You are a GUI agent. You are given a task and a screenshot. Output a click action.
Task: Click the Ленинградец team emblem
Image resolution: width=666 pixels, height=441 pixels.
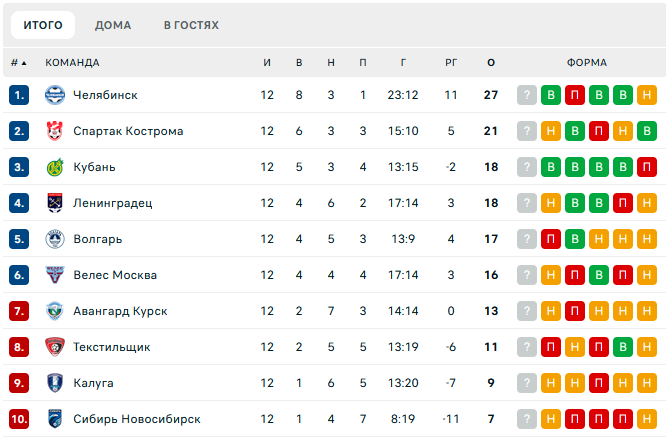tap(55, 203)
